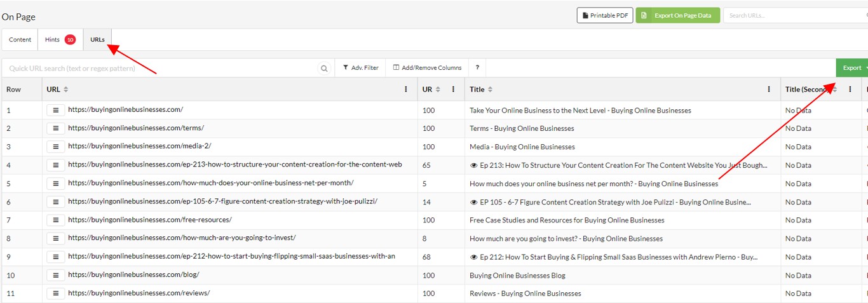Click the Row column header
The image size is (868, 303).
(x=22, y=90)
